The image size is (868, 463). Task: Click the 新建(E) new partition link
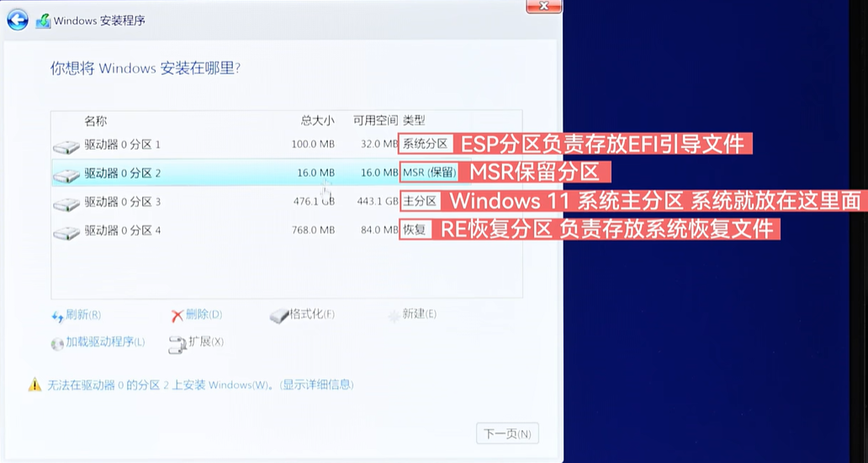(x=419, y=314)
